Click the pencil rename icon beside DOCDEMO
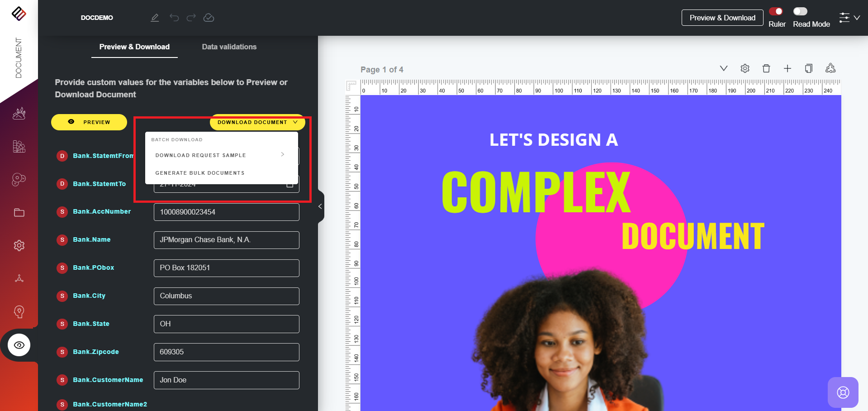Screen dimensions: 868x411 [155, 18]
